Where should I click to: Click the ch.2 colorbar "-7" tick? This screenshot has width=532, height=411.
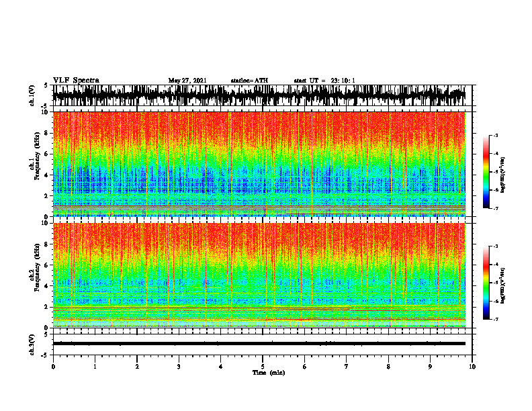pos(496,320)
